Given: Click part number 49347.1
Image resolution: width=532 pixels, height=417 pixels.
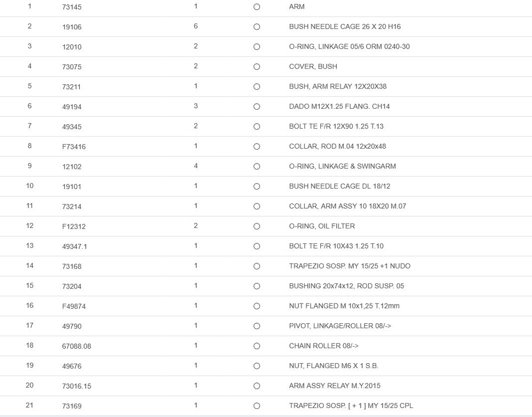Looking at the screenshot, I should point(74,247).
